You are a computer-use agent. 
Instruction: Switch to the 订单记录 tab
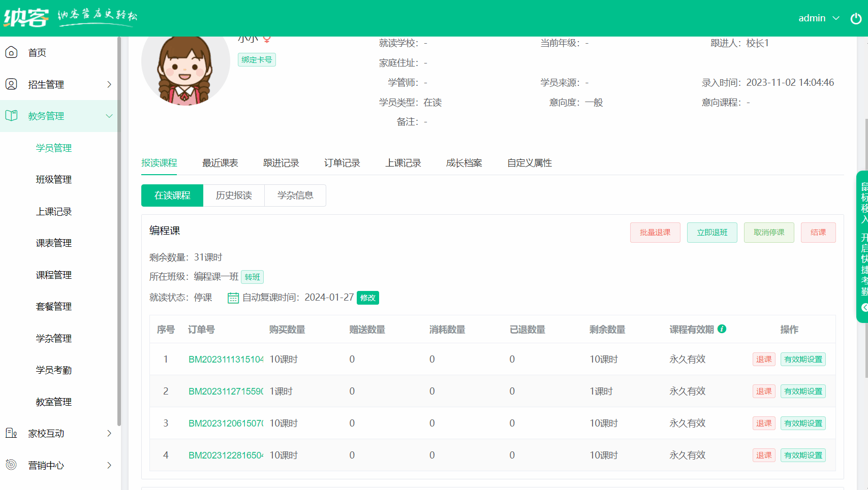342,162
